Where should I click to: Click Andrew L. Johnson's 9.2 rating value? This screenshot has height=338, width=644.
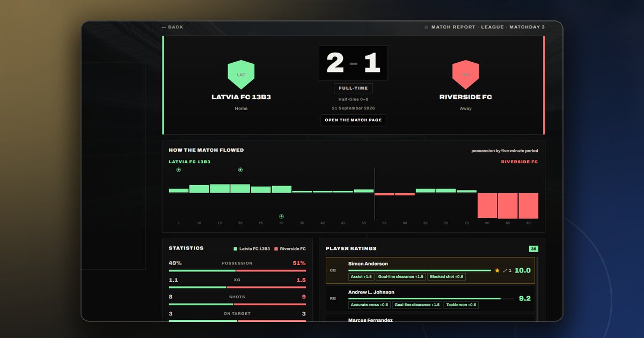pos(525,299)
